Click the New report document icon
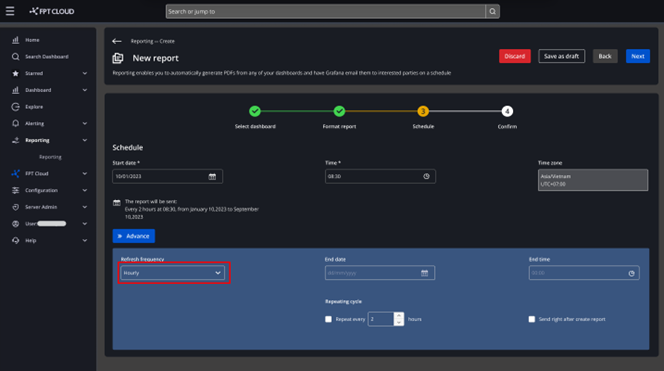664x371 pixels. click(118, 58)
